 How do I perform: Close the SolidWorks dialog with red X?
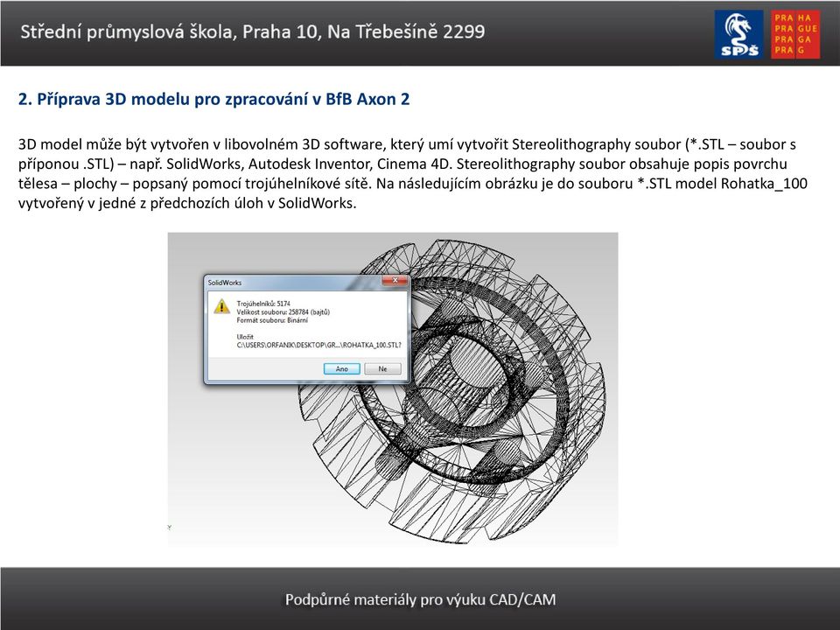pyautogui.click(x=395, y=280)
